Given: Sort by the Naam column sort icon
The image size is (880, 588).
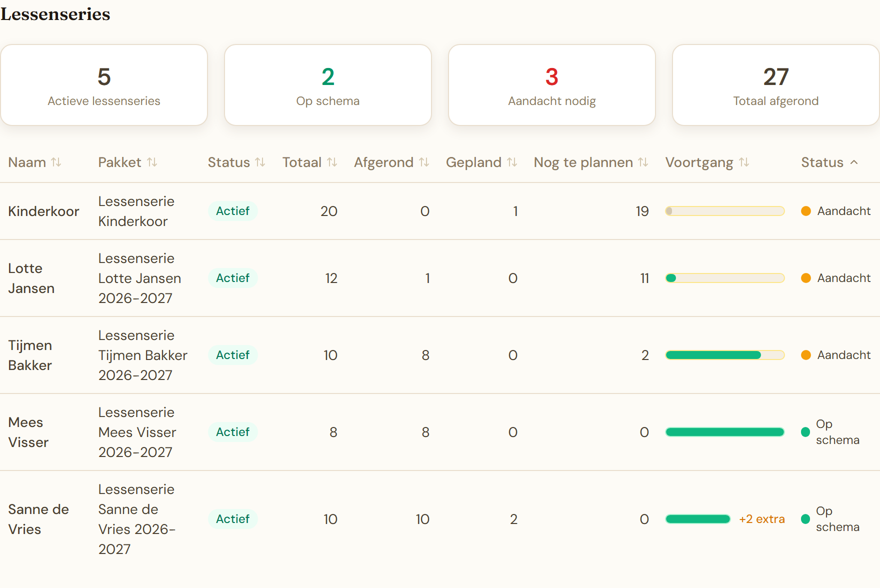Looking at the screenshot, I should (56, 162).
